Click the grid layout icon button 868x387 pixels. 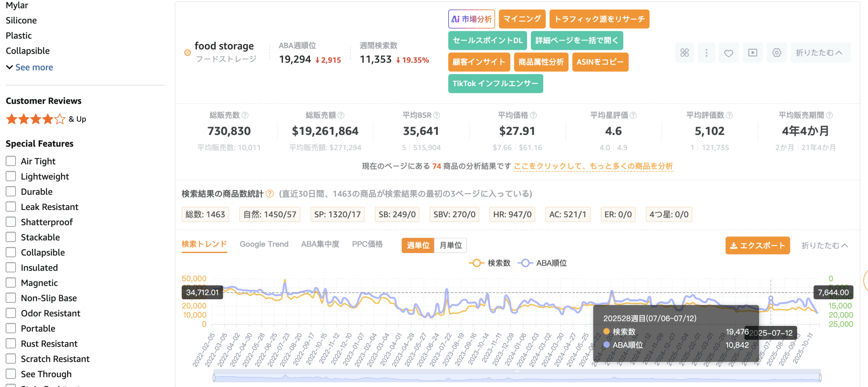coord(684,53)
